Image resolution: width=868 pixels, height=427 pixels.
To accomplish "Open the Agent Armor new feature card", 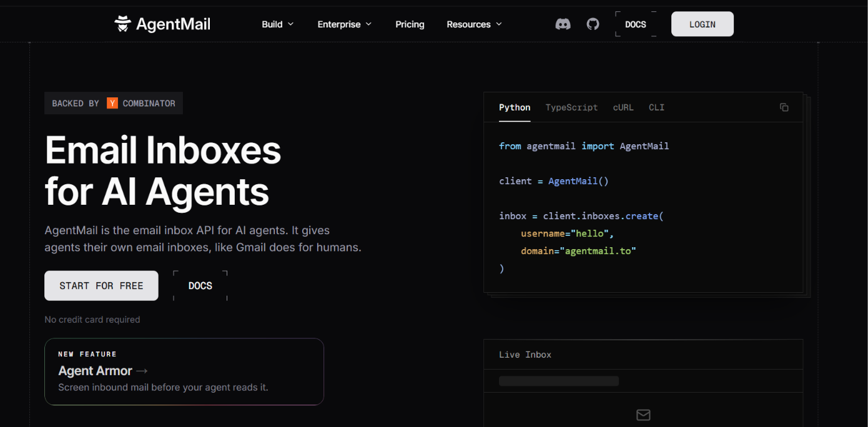I will coord(184,372).
